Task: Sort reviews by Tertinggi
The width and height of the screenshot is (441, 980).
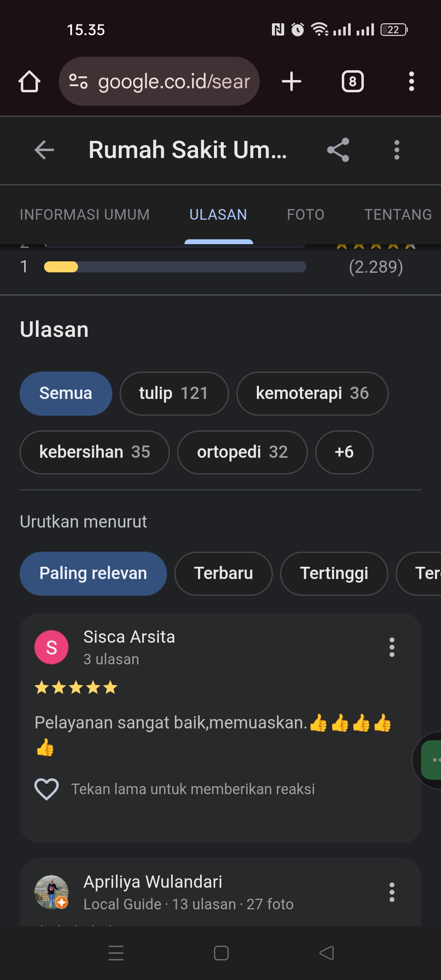Action: pos(334,573)
